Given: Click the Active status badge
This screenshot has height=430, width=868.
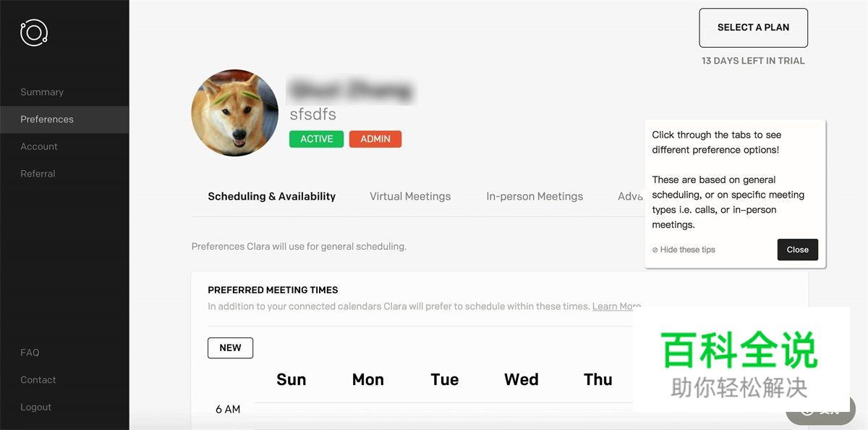Looking at the screenshot, I should (x=317, y=139).
